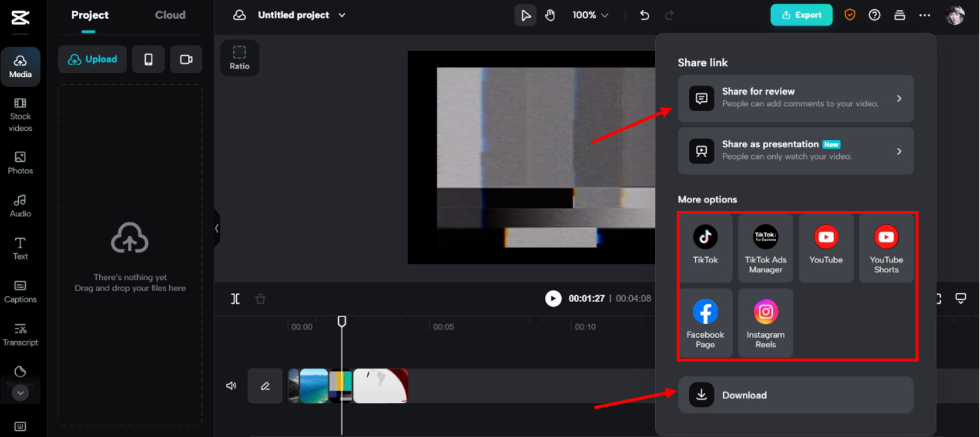Viewport: 980px width, 437px height.
Task: Share video to YouTube Shorts
Action: 886,248
